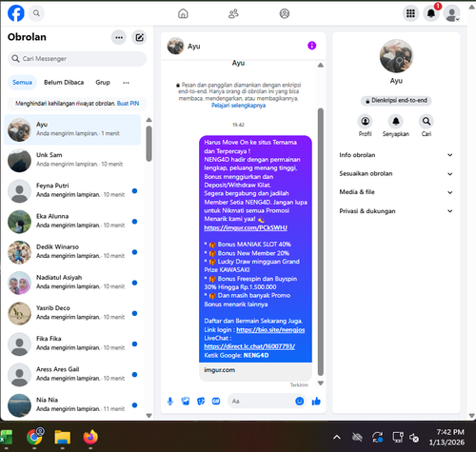The height and width of the screenshot is (452, 476).
Task: Select the Belum Dibaca tab
Action: pos(64,83)
